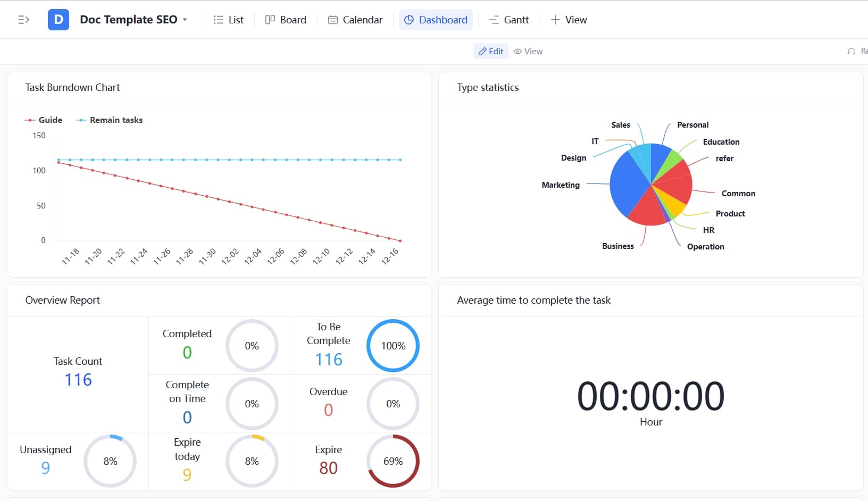Click the Edit button
Viewport: 868px width, 501px height.
[x=490, y=51]
